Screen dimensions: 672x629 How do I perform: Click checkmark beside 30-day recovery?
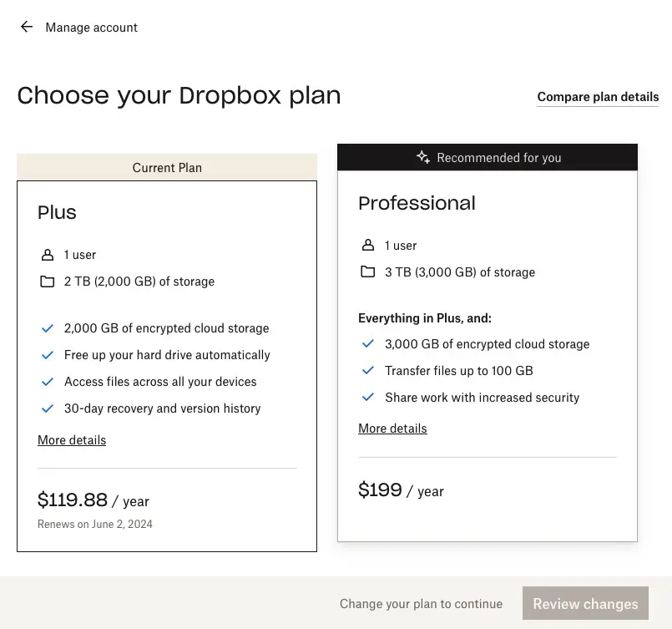click(47, 408)
